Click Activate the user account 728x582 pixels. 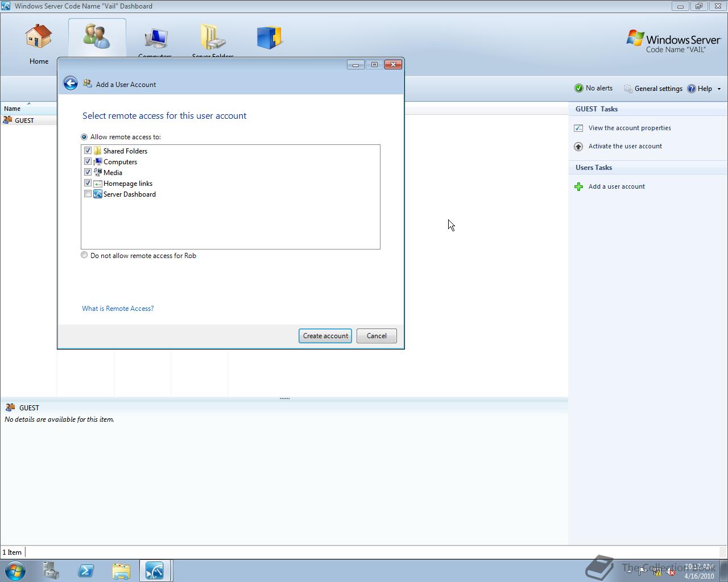click(x=625, y=146)
